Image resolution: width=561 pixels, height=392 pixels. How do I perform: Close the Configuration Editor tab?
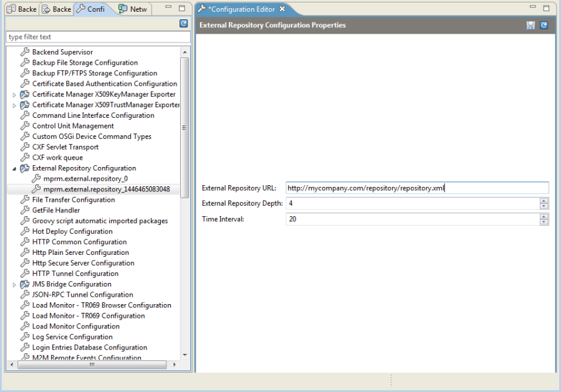(282, 9)
